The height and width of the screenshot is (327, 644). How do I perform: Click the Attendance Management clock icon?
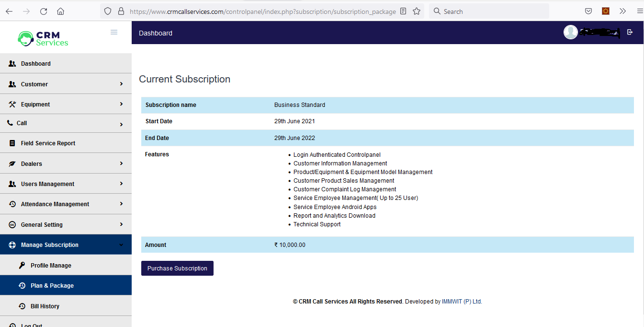pos(12,204)
